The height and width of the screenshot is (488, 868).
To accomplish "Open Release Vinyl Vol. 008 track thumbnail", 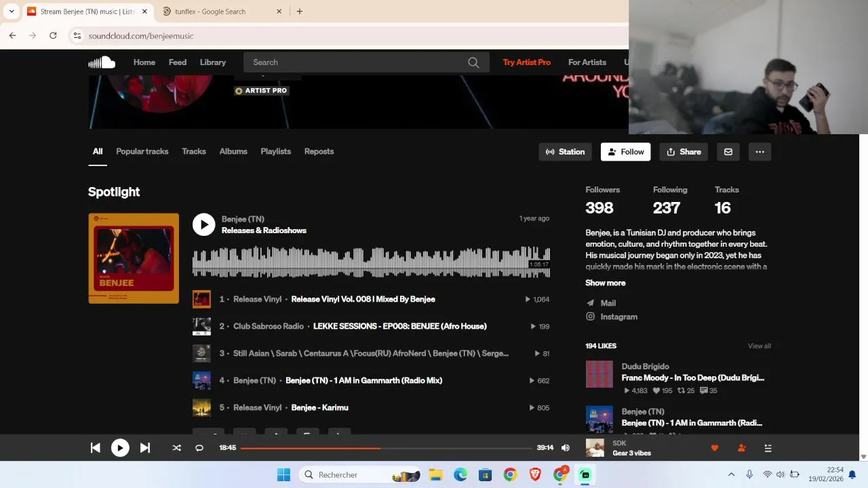I will click(x=201, y=299).
